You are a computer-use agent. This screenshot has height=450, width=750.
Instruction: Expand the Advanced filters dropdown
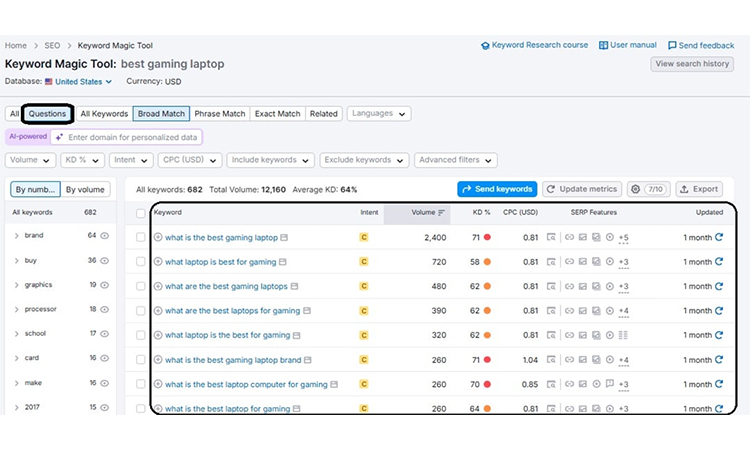click(456, 160)
